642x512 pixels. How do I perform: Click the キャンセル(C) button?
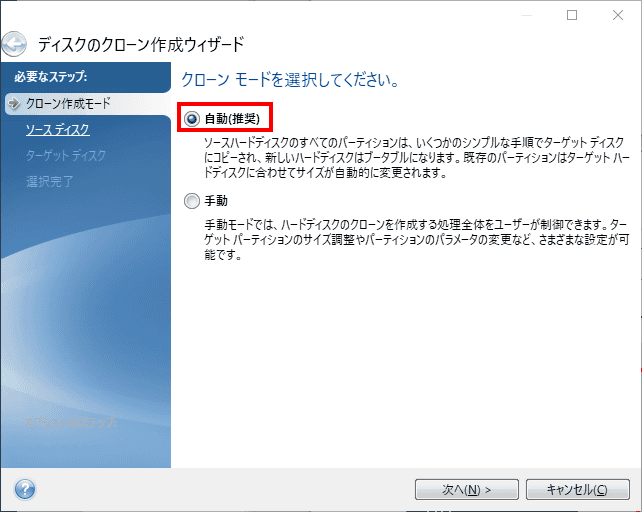(x=578, y=489)
